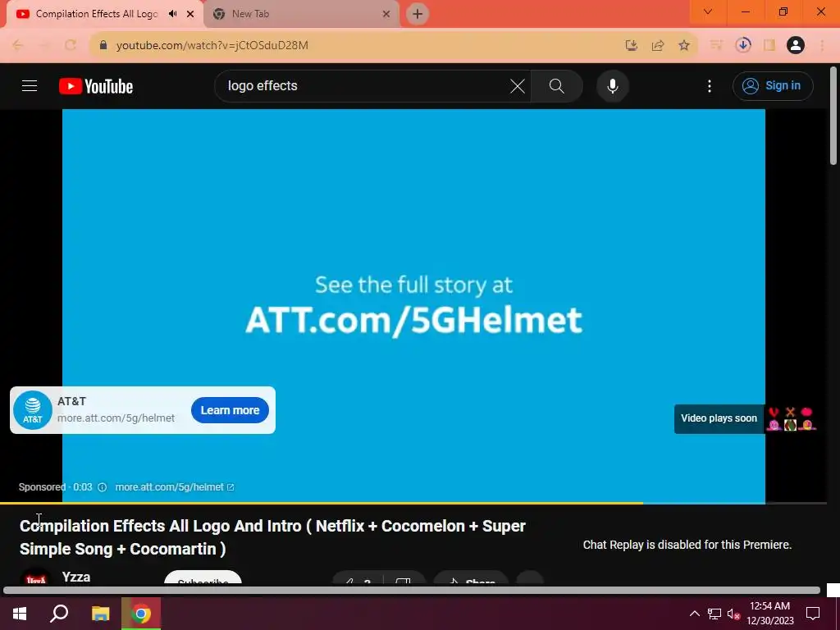Click the chat emoji icons near video
Viewport: 840px width, 630px height.
pos(791,419)
